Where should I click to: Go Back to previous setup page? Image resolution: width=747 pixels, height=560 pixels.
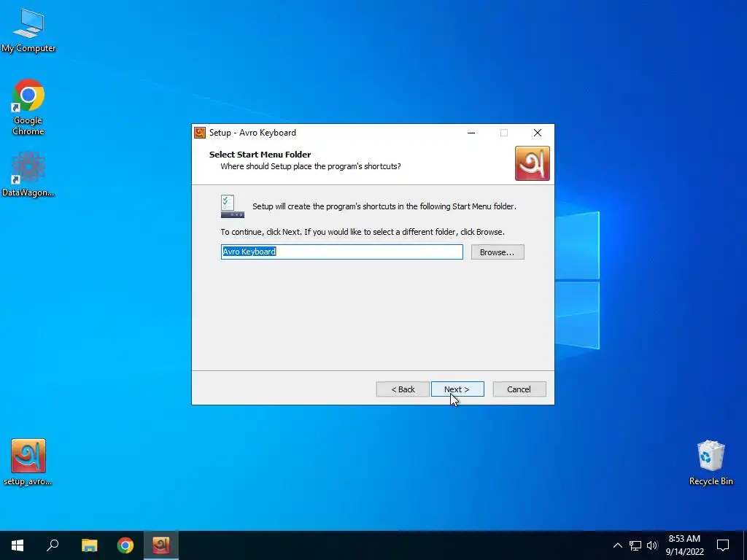pos(403,389)
